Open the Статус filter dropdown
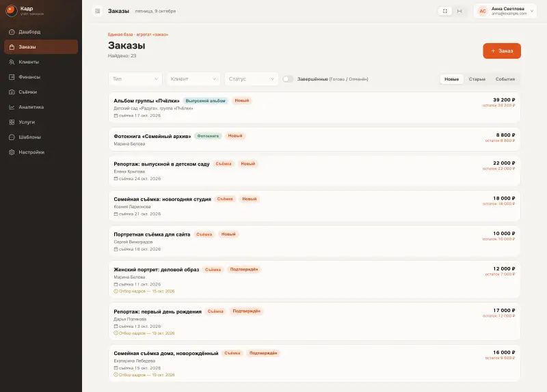547x392 pixels. pos(251,79)
